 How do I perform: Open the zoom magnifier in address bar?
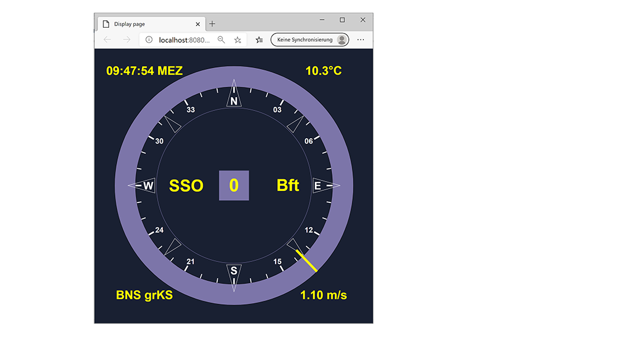point(221,40)
